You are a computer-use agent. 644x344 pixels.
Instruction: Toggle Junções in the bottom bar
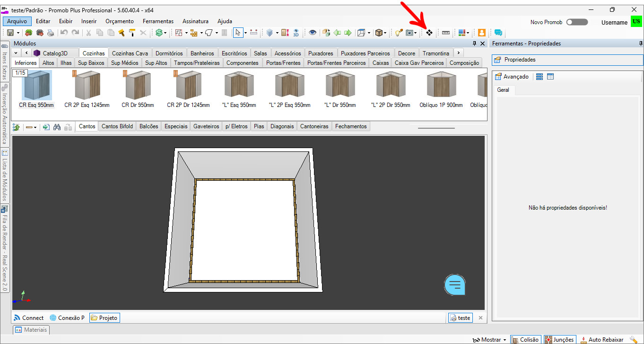tap(559, 339)
